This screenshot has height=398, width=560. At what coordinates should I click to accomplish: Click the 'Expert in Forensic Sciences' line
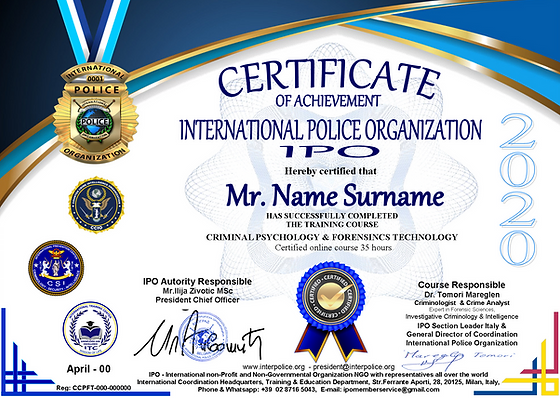[461, 310]
